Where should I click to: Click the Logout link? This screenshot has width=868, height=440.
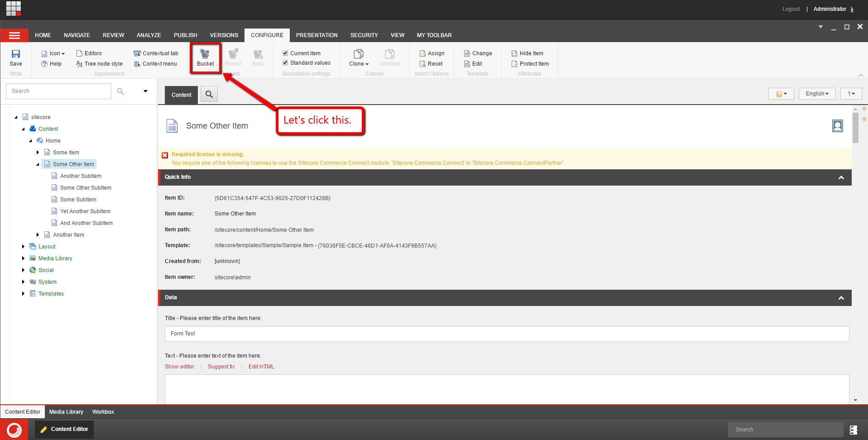pyautogui.click(x=791, y=9)
